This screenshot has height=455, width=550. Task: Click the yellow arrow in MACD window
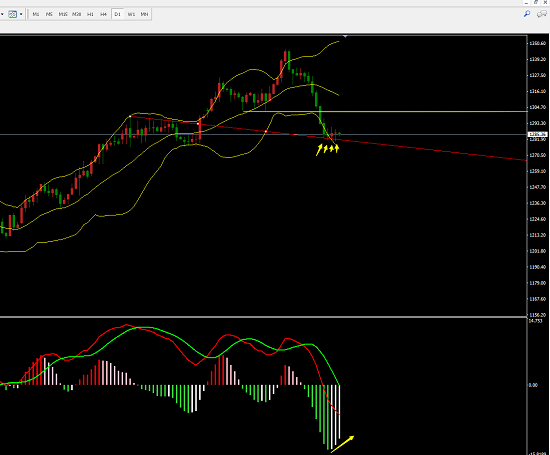click(x=343, y=444)
